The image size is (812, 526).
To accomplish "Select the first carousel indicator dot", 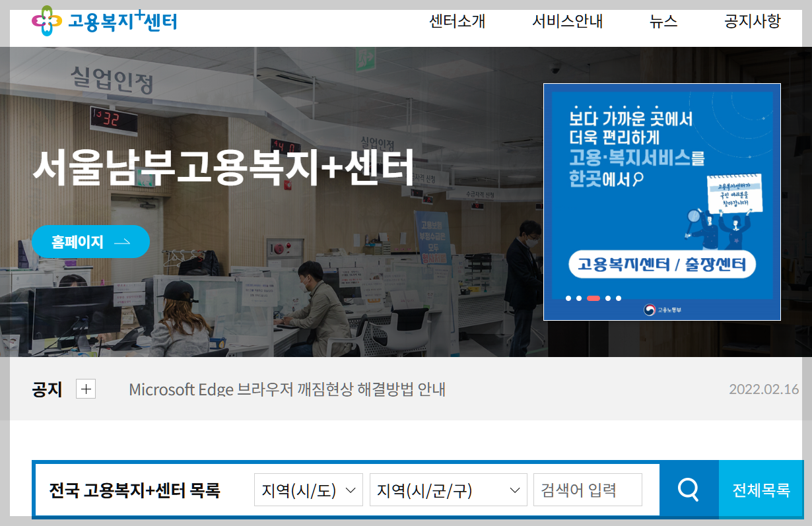I will (568, 298).
